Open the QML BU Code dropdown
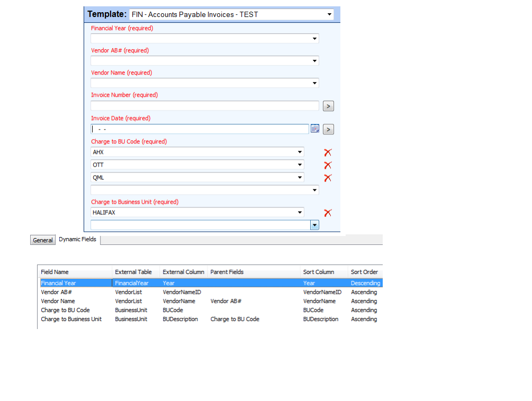Screen dimensions: 532x401 tap(300, 177)
